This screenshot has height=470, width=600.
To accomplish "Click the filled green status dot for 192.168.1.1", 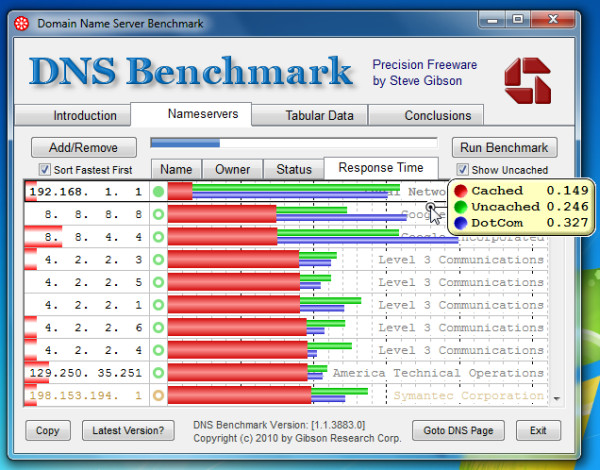I will (x=158, y=191).
